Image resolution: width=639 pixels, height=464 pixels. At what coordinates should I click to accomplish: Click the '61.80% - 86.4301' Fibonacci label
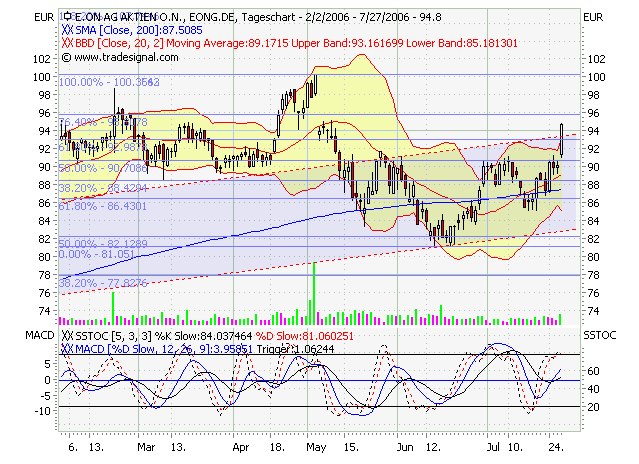coord(103,206)
